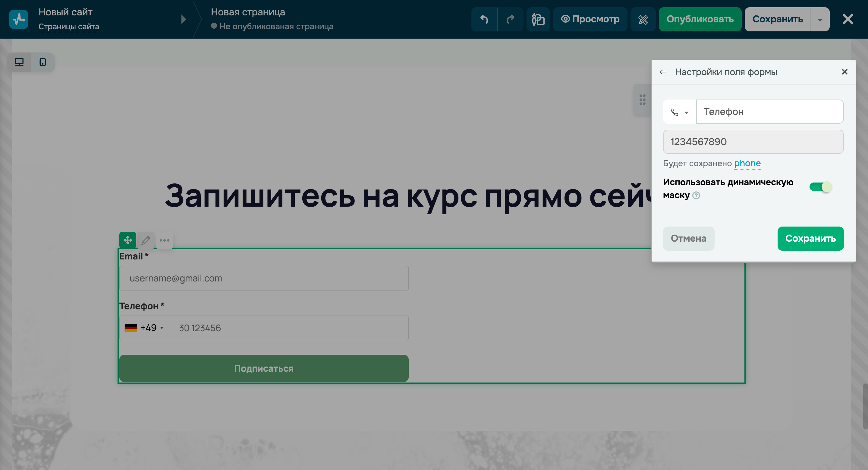868x470 pixels.
Task: Click the help question mark near dynamic mask
Action: (696, 195)
